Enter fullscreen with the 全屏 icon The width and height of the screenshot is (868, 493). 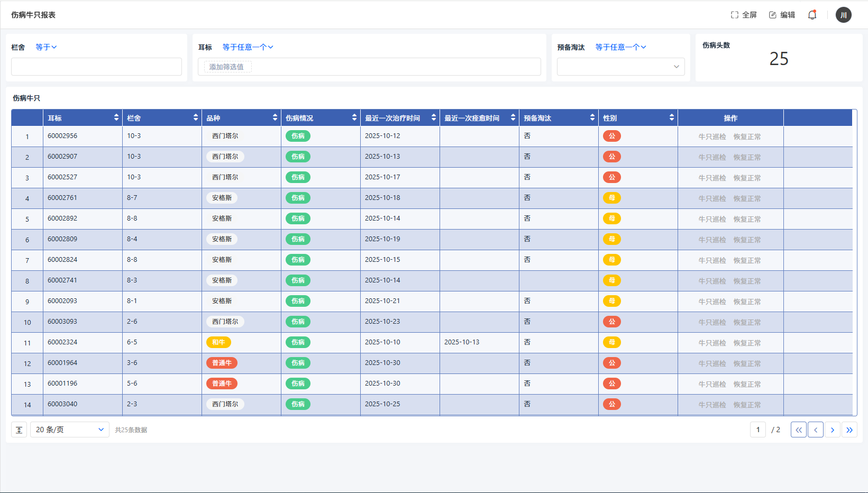[x=735, y=15]
